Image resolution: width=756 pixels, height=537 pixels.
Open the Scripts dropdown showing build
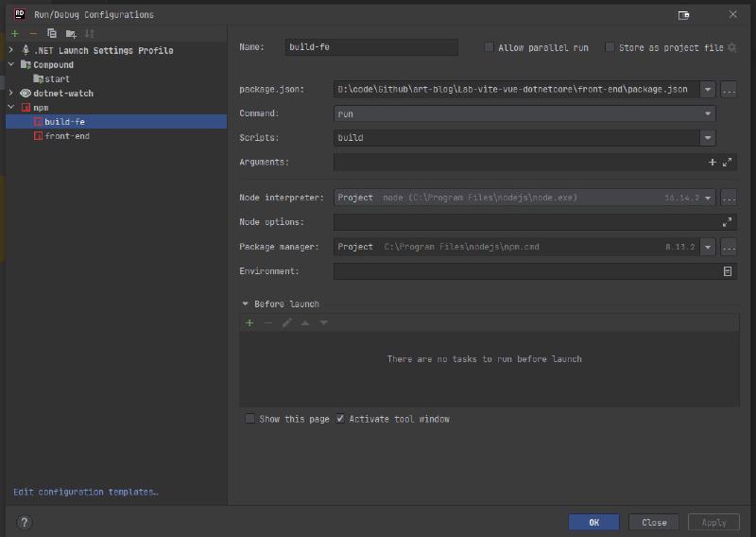tap(524, 138)
